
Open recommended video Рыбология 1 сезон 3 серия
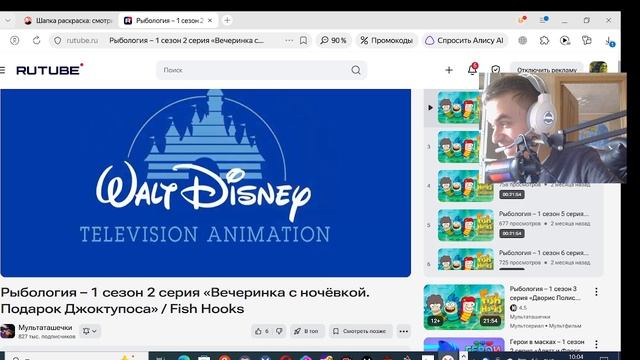click(x=545, y=293)
